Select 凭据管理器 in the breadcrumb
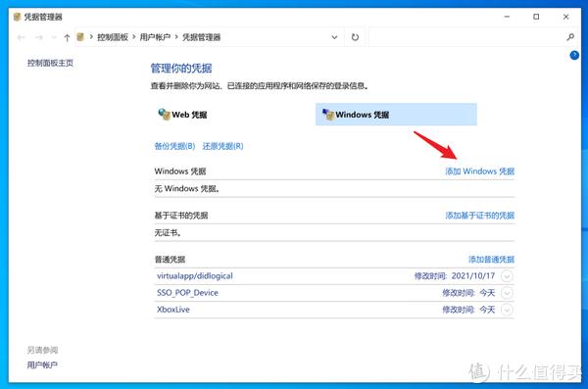The image size is (588, 389). (201, 37)
